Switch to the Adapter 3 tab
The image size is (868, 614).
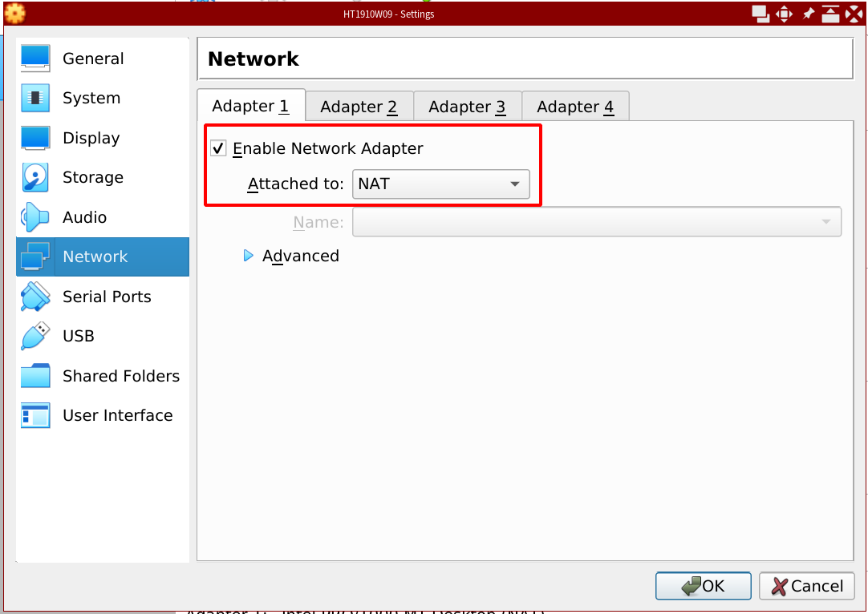point(467,107)
